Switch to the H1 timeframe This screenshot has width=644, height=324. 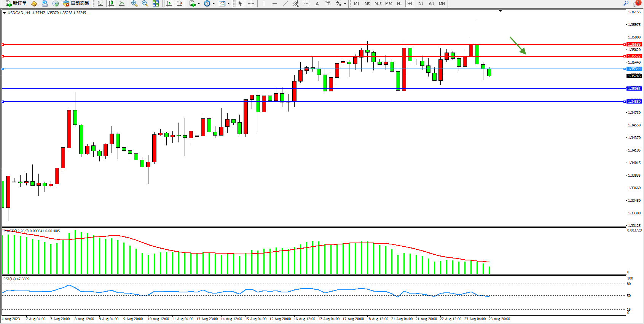coord(399,3)
